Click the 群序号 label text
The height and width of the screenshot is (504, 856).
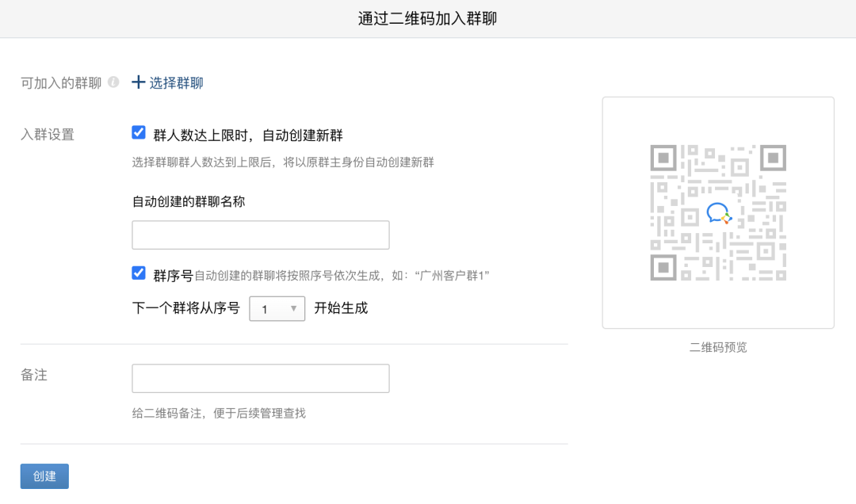click(173, 275)
